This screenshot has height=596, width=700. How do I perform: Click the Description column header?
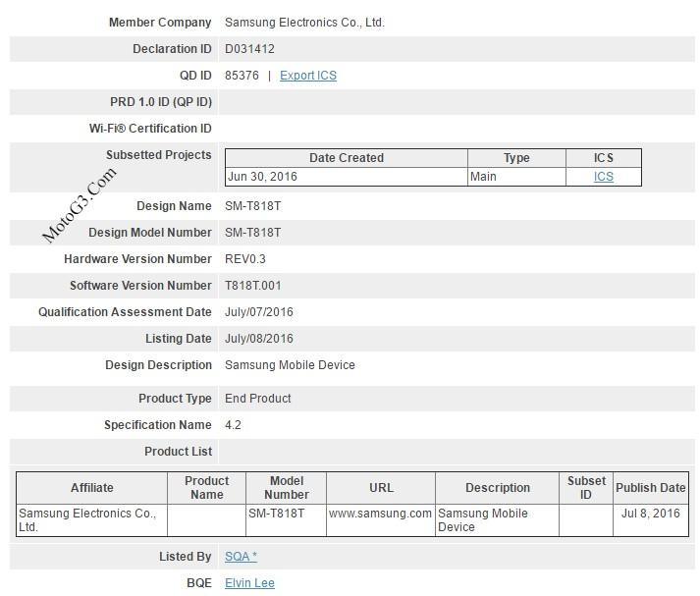tap(498, 488)
